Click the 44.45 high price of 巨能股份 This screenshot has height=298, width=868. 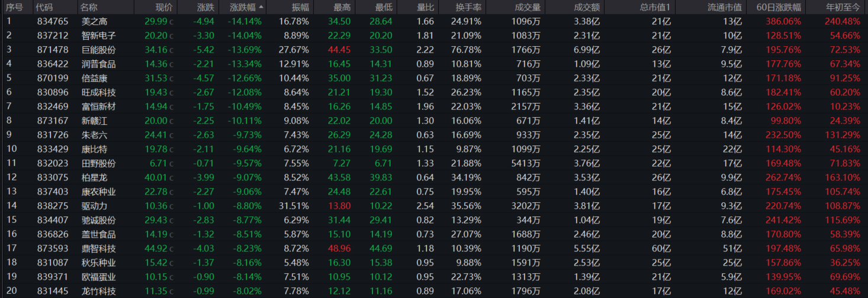pos(339,50)
